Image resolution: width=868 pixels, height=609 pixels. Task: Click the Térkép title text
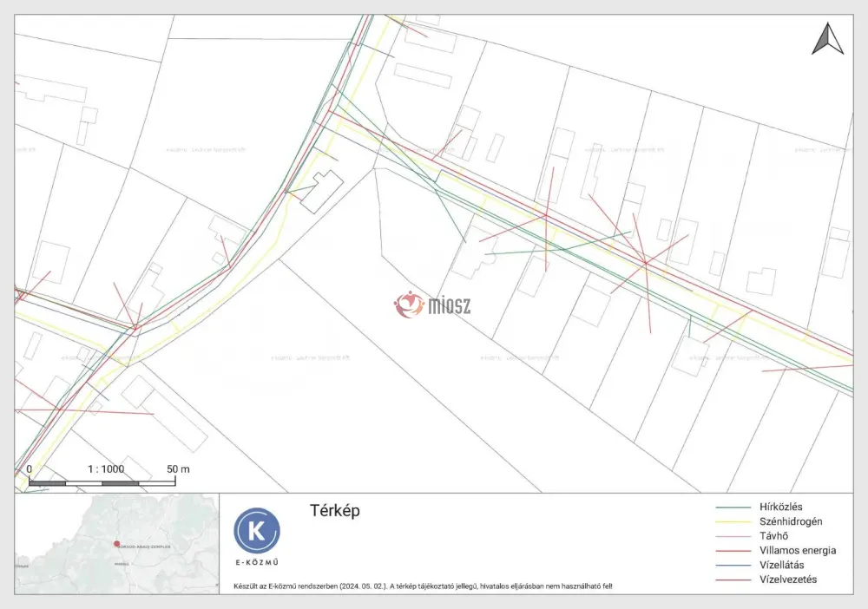coord(334,511)
